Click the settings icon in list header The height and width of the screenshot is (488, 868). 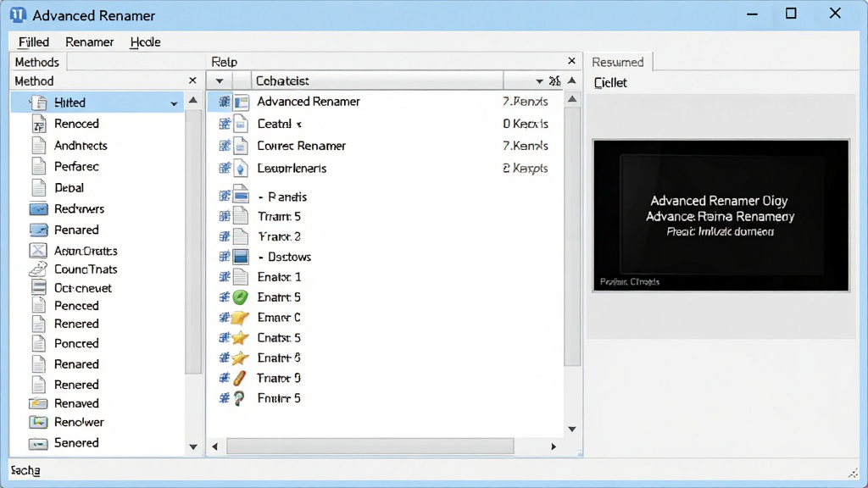tap(554, 81)
